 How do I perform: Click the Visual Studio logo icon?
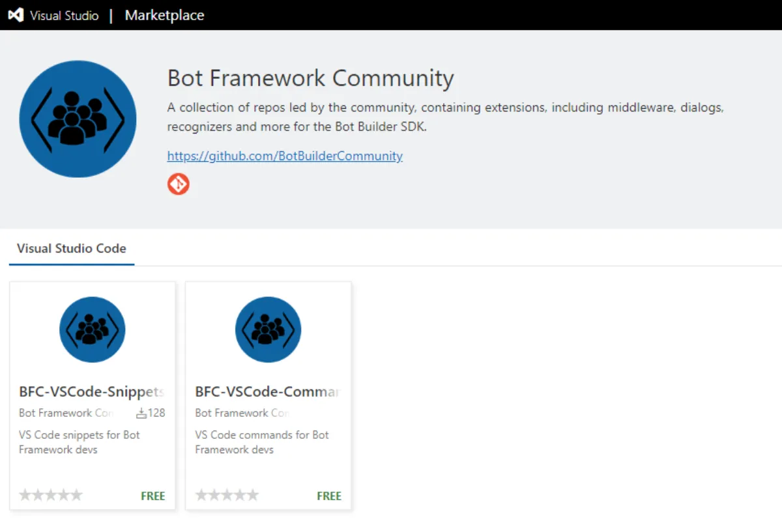click(16, 15)
